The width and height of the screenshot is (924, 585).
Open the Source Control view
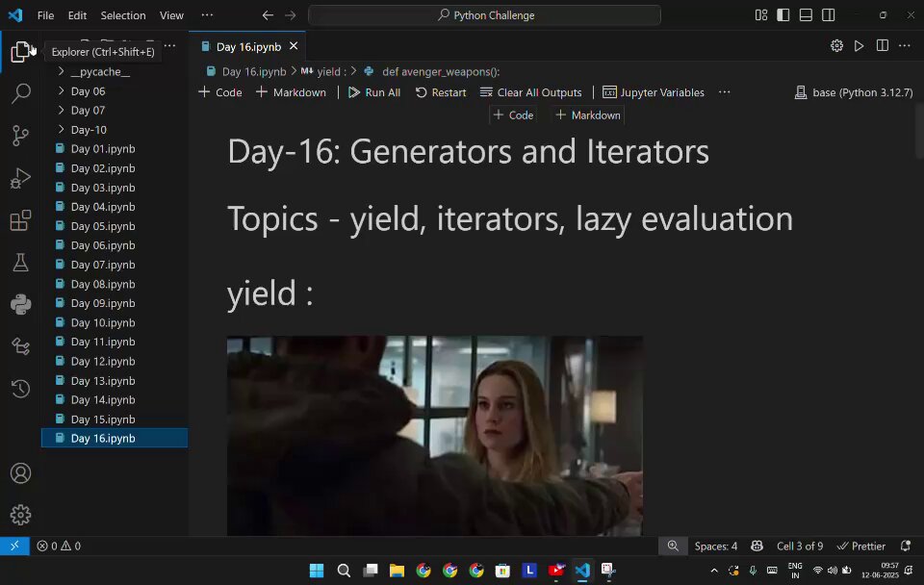point(20,136)
